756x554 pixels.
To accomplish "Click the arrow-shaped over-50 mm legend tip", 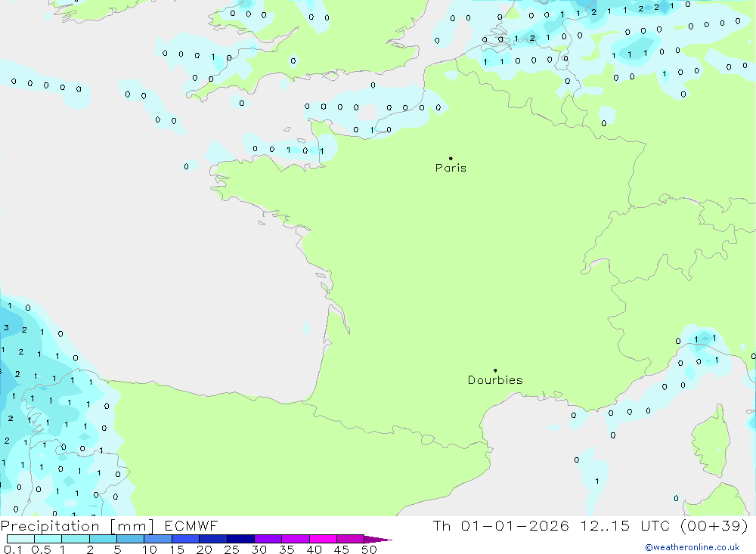I will (378, 539).
